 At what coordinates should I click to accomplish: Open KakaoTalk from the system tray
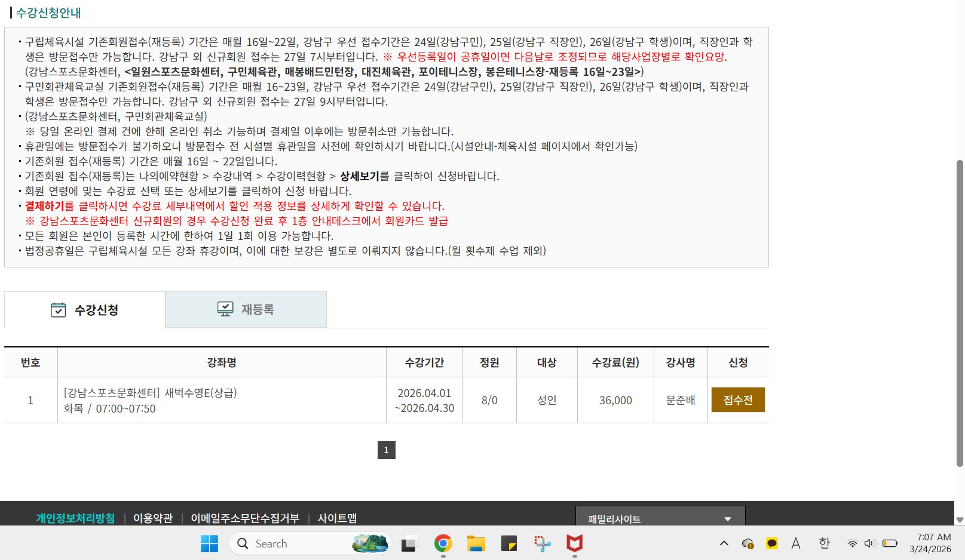(771, 543)
